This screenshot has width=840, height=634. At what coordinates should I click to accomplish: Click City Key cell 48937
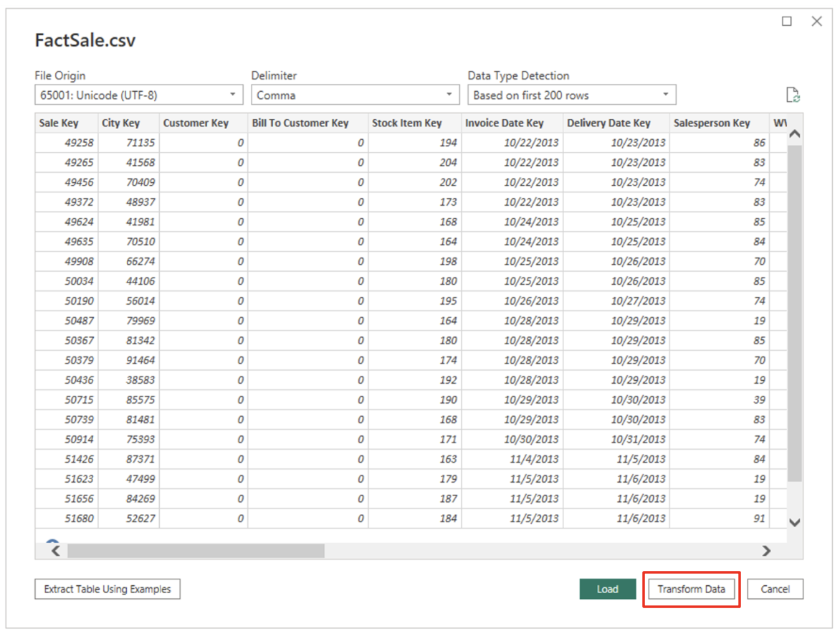click(x=128, y=202)
